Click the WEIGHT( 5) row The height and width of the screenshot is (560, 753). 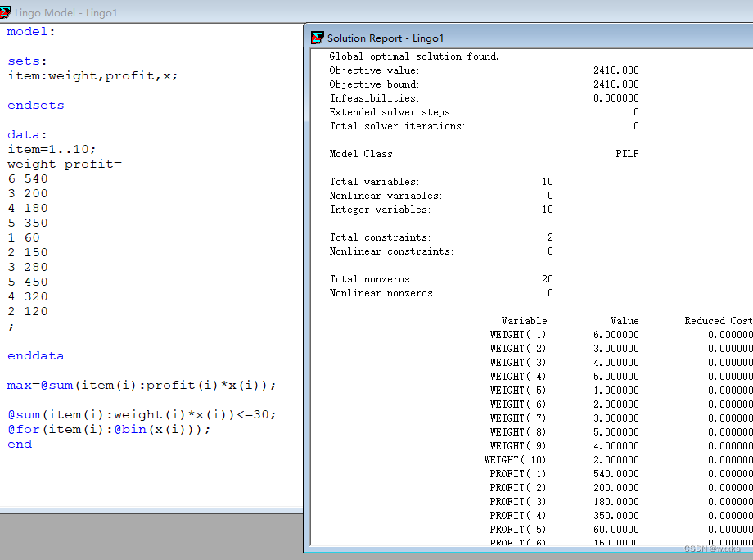point(621,391)
